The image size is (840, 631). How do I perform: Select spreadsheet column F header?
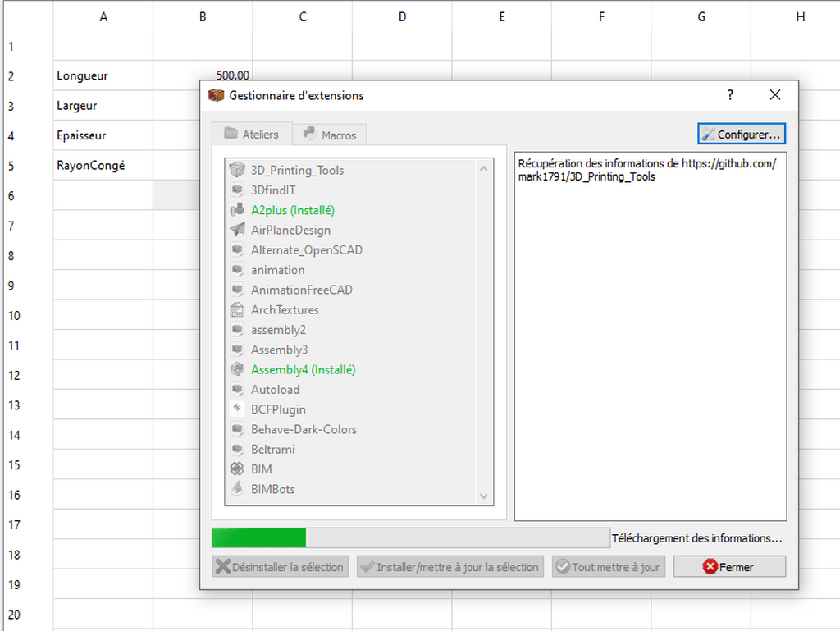(601, 16)
